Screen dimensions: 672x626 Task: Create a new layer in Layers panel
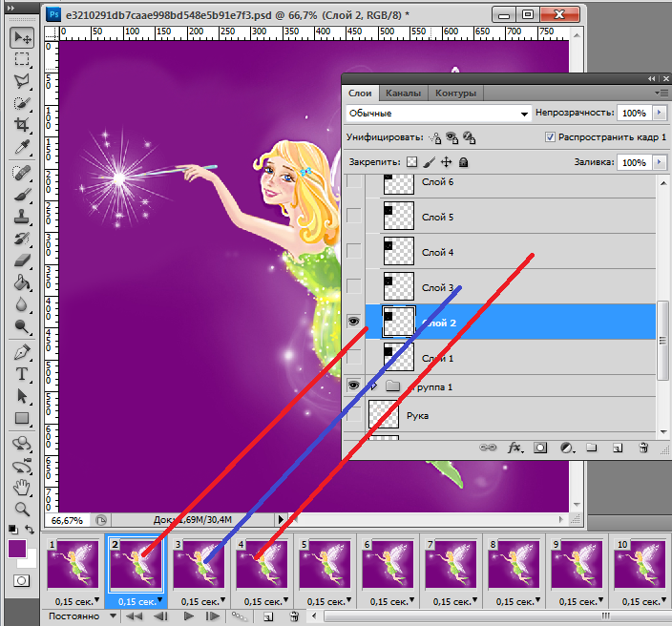coord(618,449)
